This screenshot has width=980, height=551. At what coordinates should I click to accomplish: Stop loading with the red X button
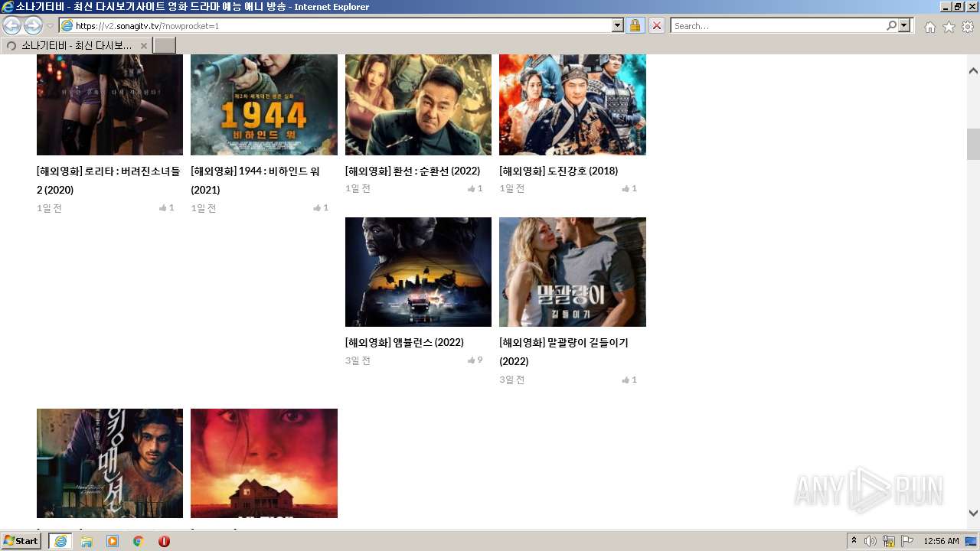pos(657,26)
